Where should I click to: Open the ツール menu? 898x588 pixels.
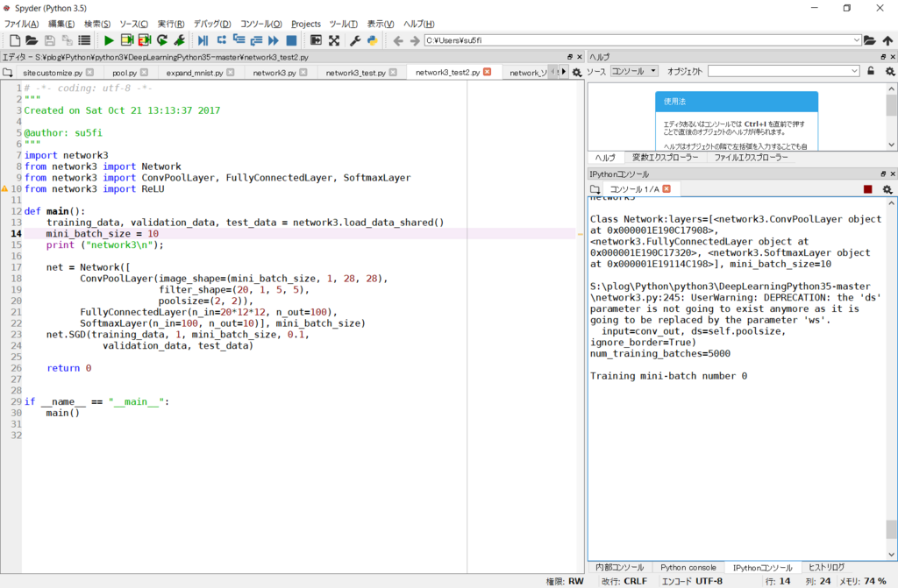343,24
